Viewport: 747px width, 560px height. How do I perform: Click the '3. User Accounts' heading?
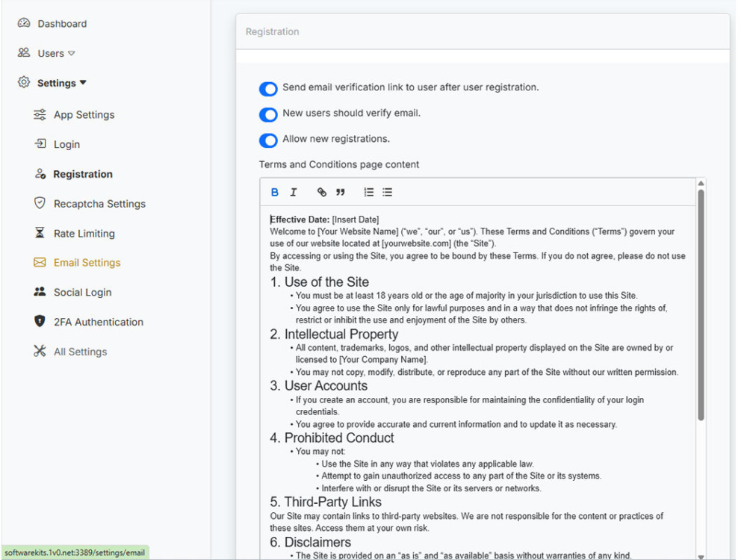point(319,386)
